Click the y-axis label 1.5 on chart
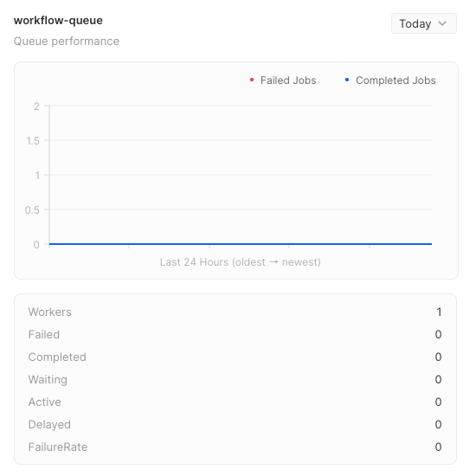476x476 pixels. click(33, 141)
